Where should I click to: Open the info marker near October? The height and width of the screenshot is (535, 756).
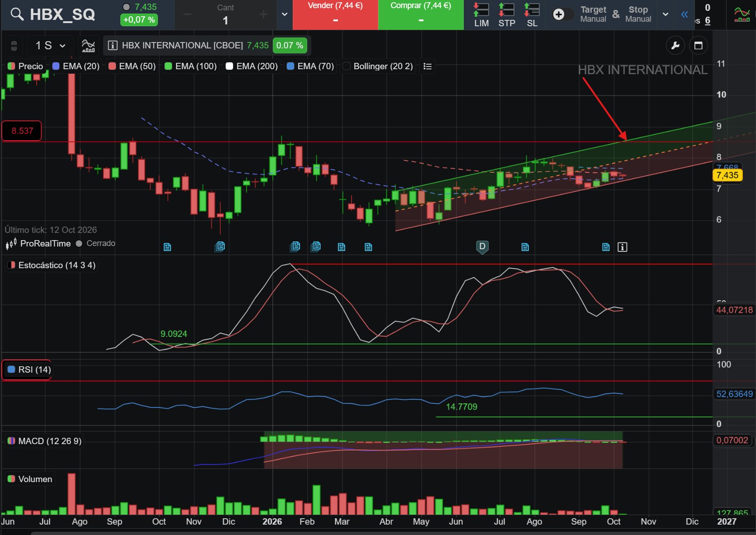pos(623,247)
